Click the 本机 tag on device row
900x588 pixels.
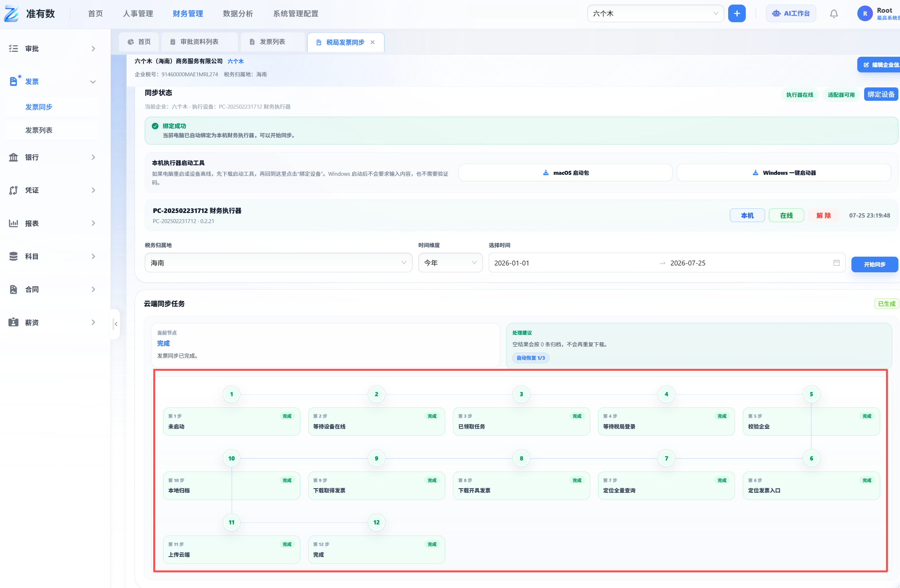pyautogui.click(x=747, y=216)
